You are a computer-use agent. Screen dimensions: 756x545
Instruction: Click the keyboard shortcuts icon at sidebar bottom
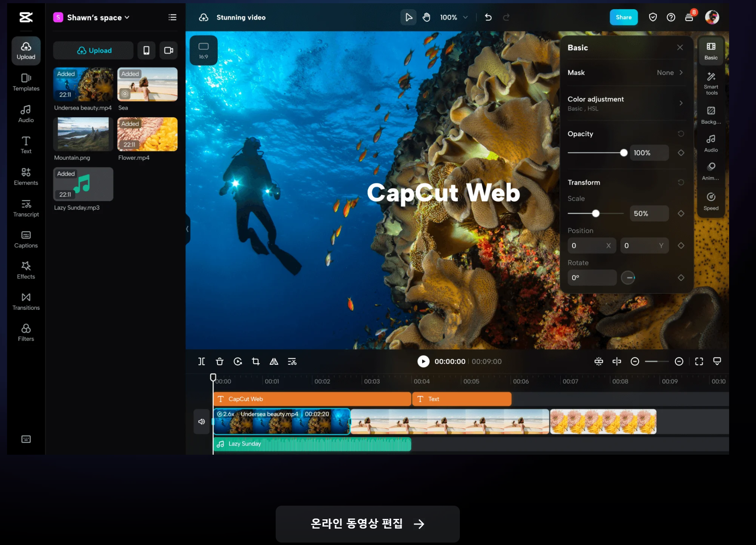click(x=26, y=439)
